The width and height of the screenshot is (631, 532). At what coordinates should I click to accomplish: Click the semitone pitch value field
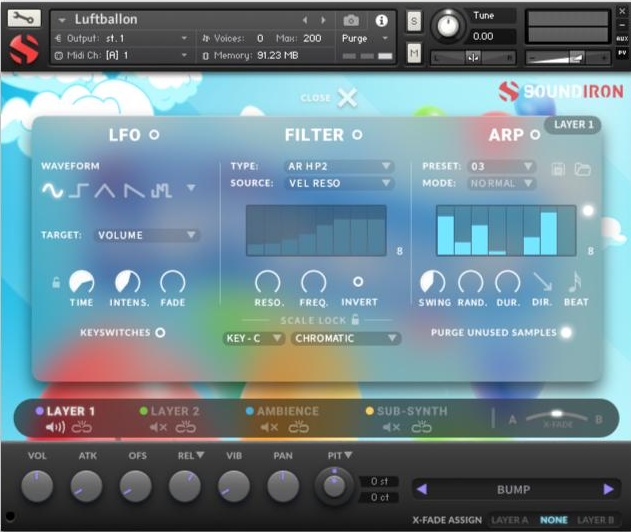(379, 481)
